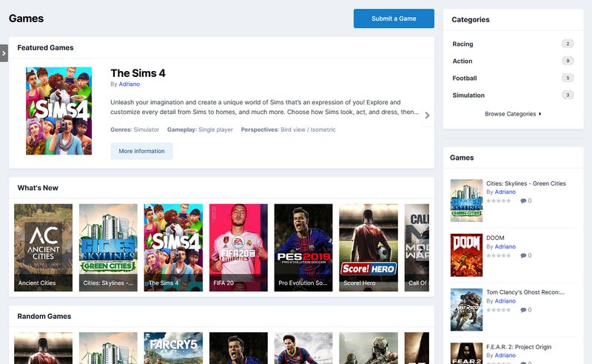Open F.E.A.R. 2: Project Origin sidebar thumbnail
This screenshot has width=592, height=364.
466,354
